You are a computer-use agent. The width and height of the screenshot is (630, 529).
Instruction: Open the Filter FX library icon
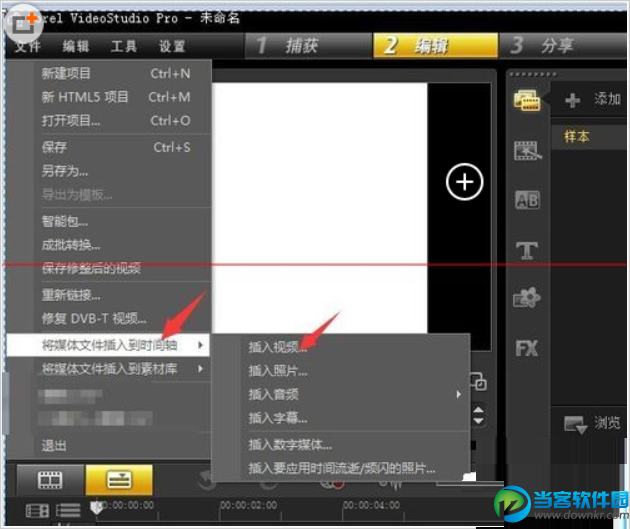[527, 348]
